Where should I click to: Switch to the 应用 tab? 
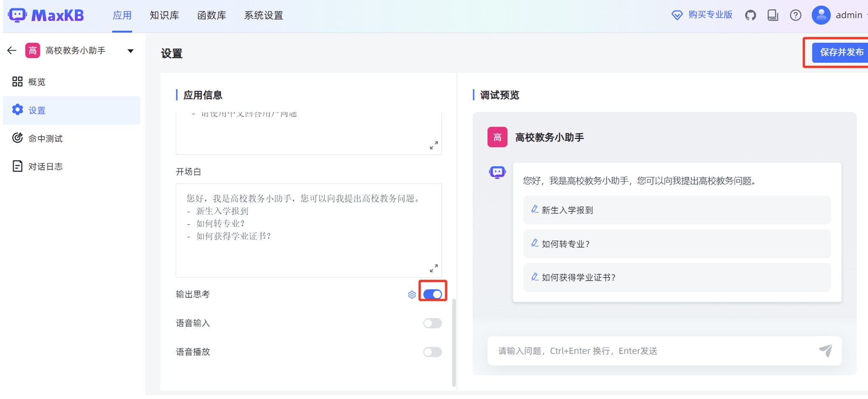tap(122, 15)
